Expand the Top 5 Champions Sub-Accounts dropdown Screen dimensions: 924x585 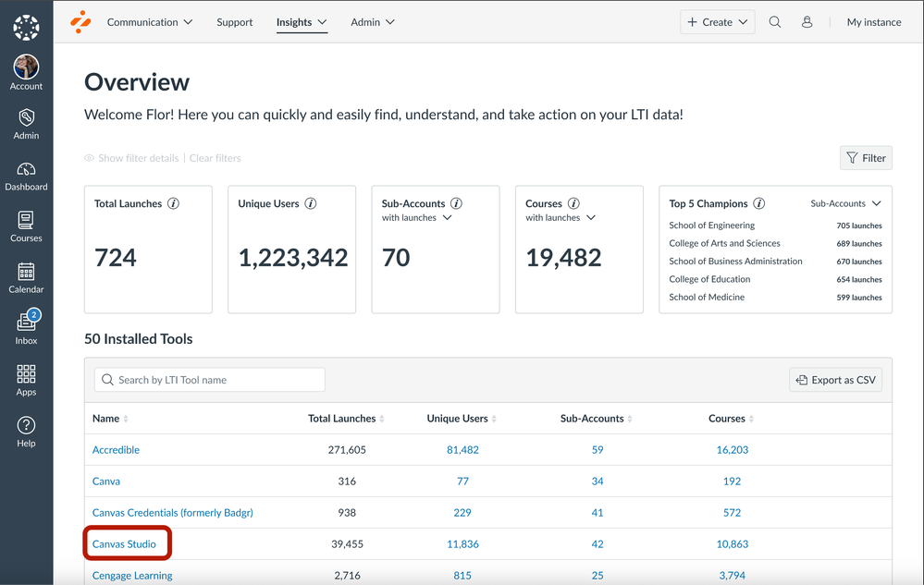pyautogui.click(x=845, y=203)
